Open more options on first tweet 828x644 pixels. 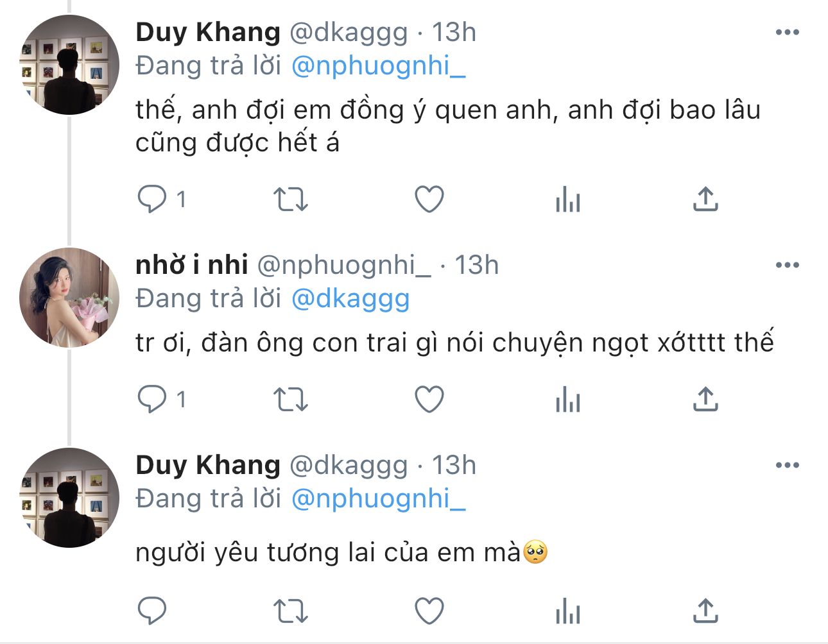(x=787, y=32)
